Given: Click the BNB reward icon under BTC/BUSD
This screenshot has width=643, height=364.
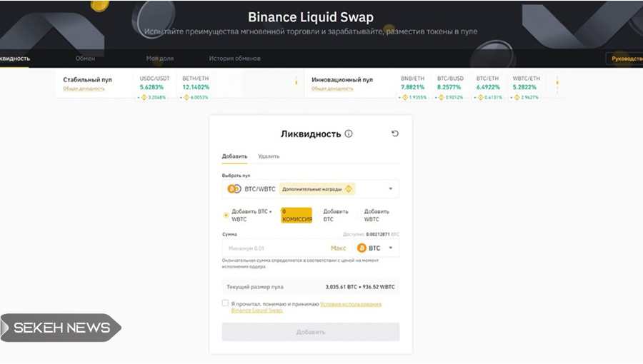Looking at the screenshot, I should click(x=442, y=98).
